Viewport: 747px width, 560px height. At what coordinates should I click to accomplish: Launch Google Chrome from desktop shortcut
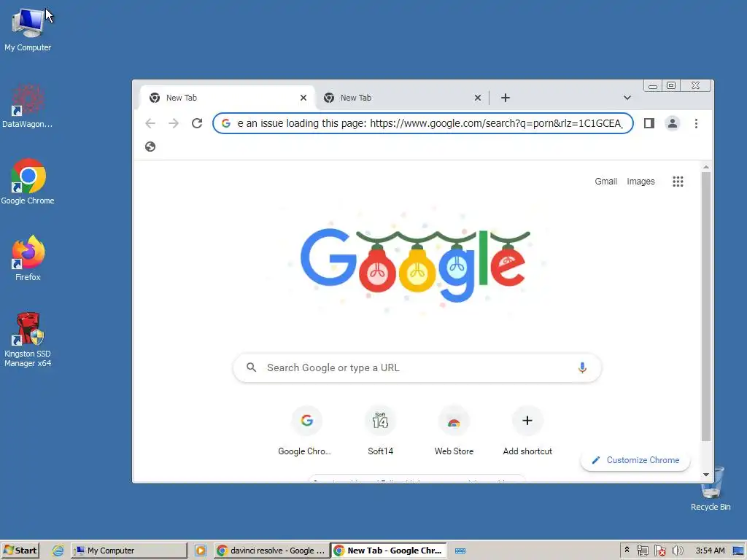point(28,182)
